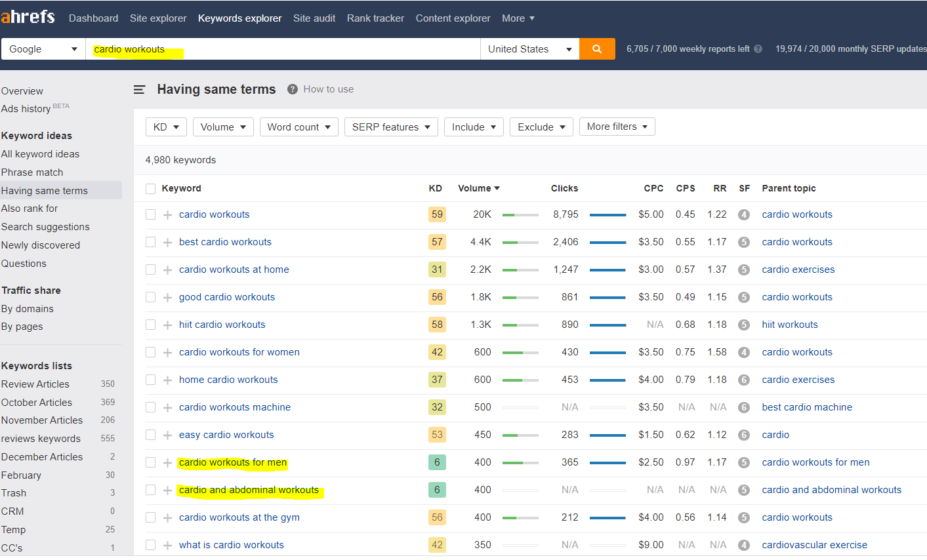Screen dimensions: 927x560
Task: Check the box for 'good cardio workouts'
Action: tap(151, 297)
